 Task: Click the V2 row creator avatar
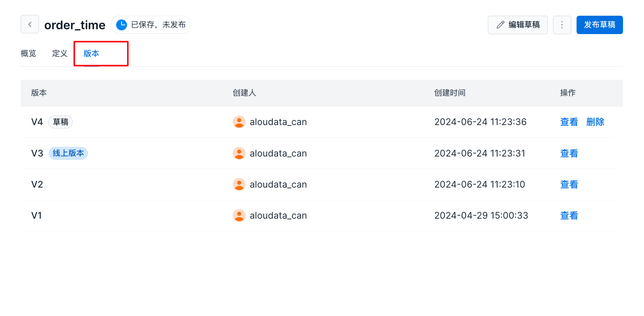tap(239, 184)
